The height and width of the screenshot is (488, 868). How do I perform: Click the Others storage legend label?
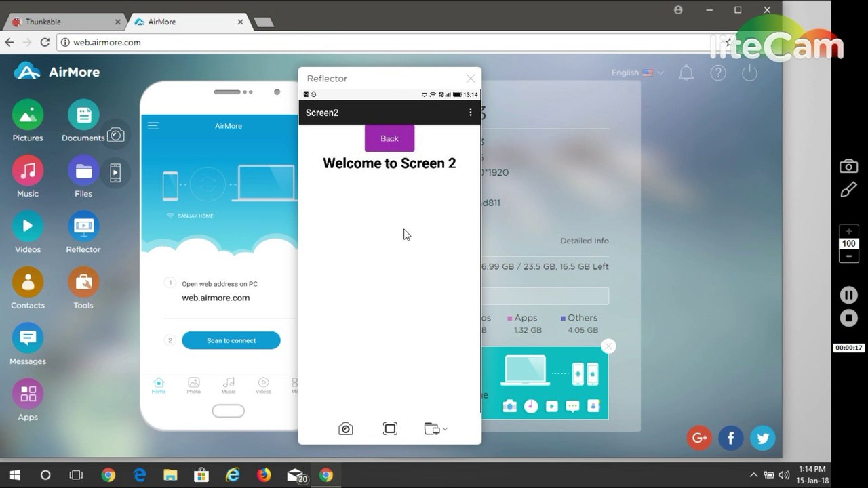tap(583, 318)
